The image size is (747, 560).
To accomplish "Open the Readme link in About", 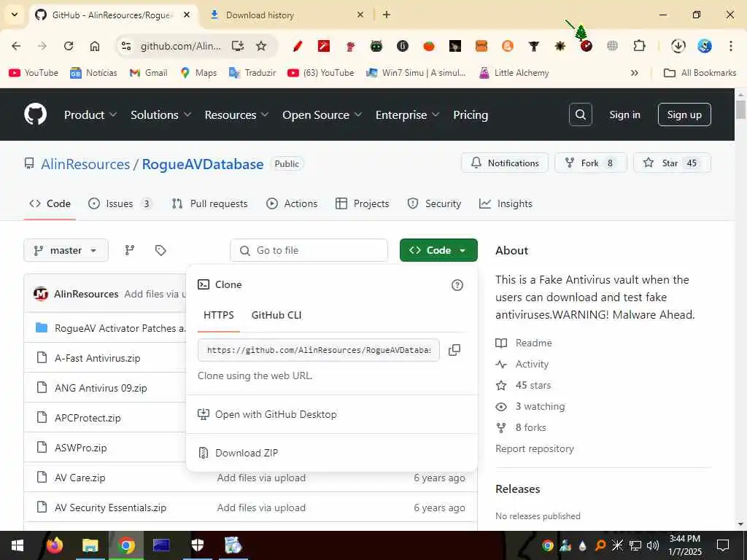I will coord(533,343).
